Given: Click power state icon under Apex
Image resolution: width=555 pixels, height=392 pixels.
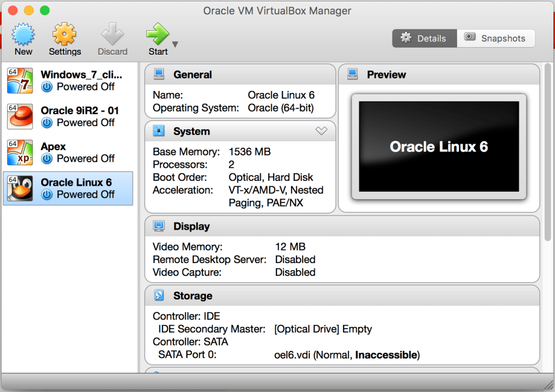Looking at the screenshot, I should [x=47, y=159].
